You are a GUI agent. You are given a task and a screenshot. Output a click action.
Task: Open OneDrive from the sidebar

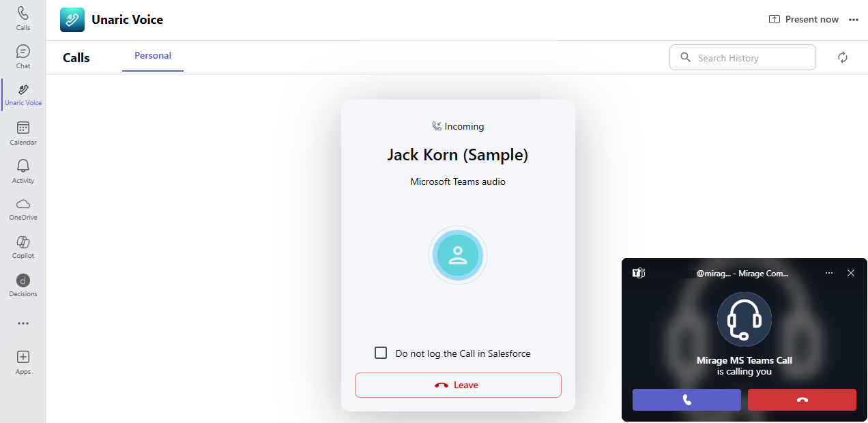[23, 209]
